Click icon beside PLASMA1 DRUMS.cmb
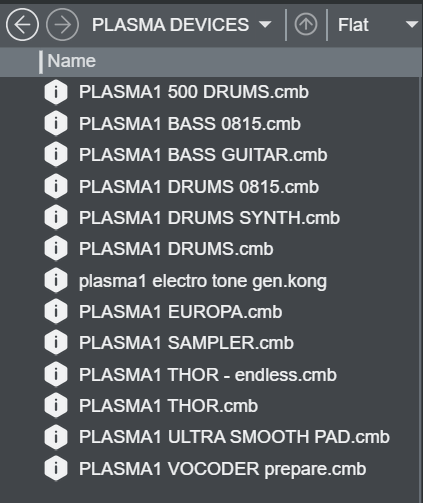This screenshot has width=423, height=503. click(x=56, y=249)
